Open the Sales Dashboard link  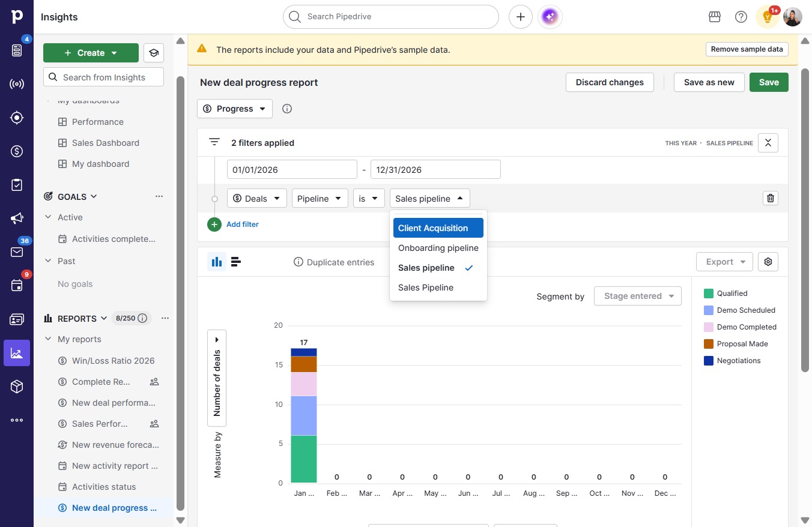[x=105, y=143]
